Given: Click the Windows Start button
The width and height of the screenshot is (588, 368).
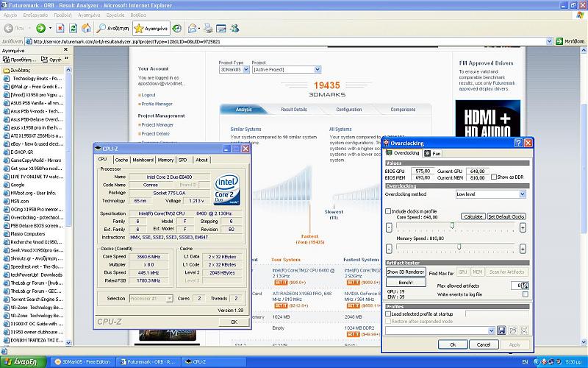Looking at the screenshot, I should 24,362.
